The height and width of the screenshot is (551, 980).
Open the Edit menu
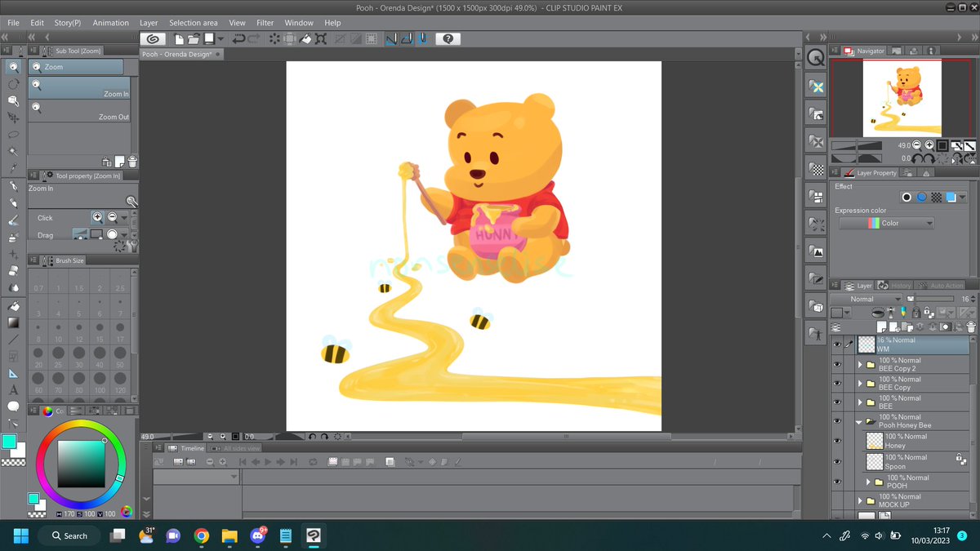pyautogui.click(x=38, y=23)
